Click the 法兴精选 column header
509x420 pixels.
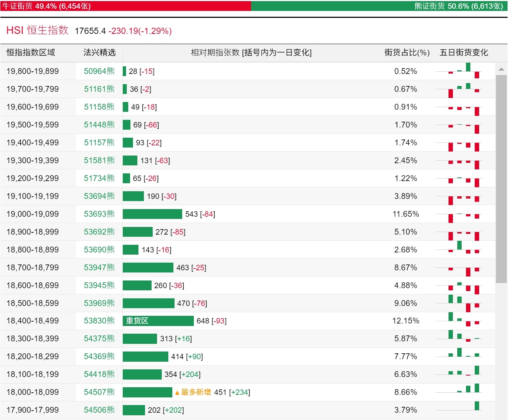[x=99, y=52]
